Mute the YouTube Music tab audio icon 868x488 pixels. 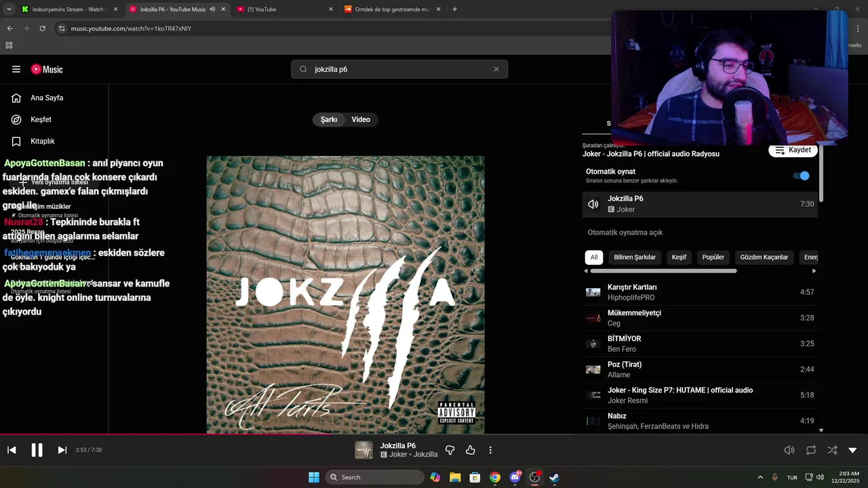click(x=212, y=9)
